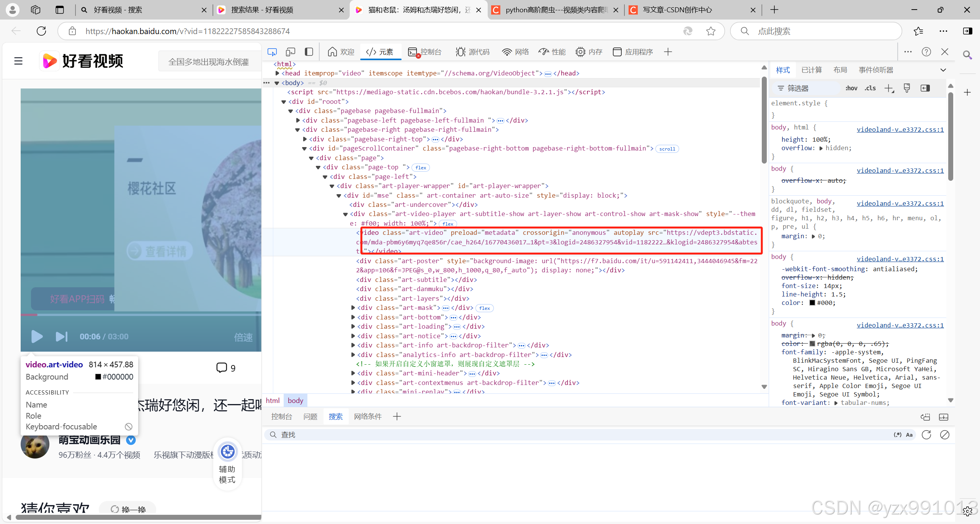The width and height of the screenshot is (980, 524).
Task: Open playback speed (倍速) menu
Action: click(243, 337)
